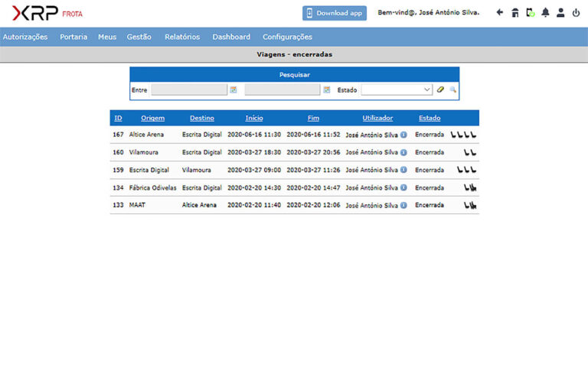Click destination 'Vilamoura' in trip 159
This screenshot has height=384, width=588.
pos(197,170)
